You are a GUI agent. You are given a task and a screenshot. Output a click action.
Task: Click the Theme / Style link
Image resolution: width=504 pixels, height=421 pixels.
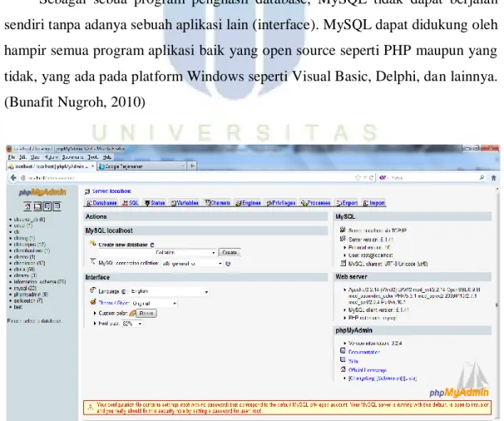(x=114, y=304)
